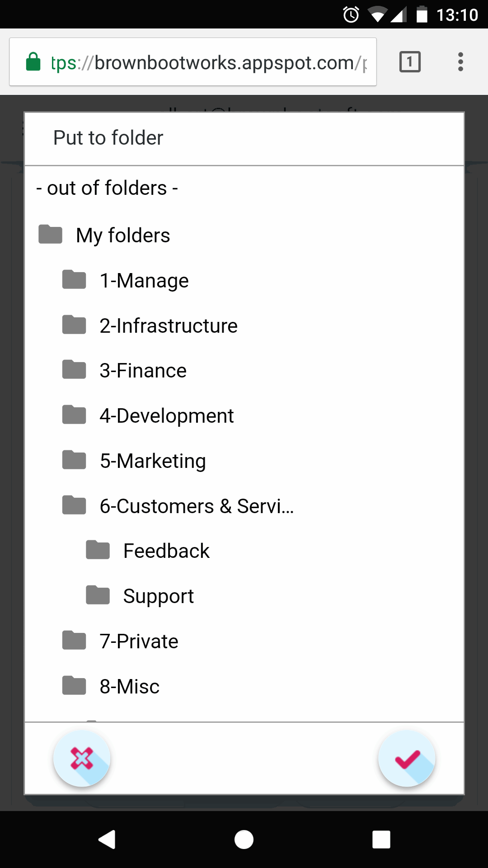The height and width of the screenshot is (868, 488).
Task: Click the folder icon next to Feedback
Action: tap(97, 550)
